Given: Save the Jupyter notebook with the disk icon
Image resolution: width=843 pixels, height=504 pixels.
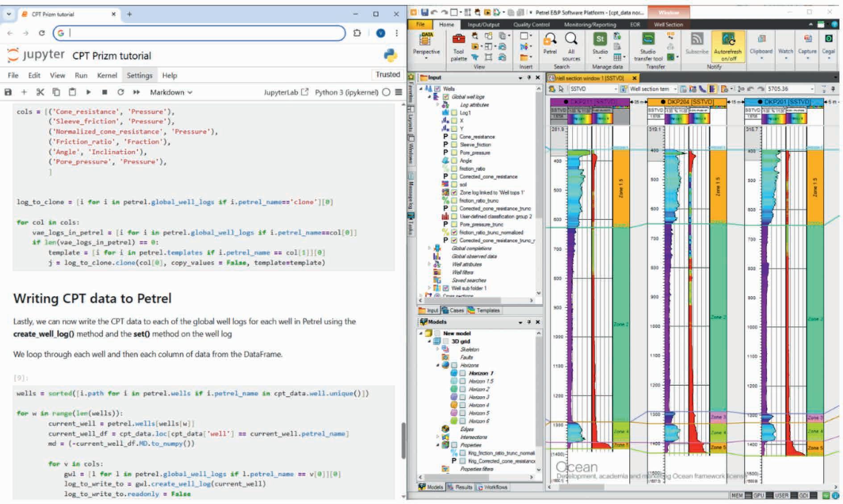Looking at the screenshot, I should tap(8, 92).
